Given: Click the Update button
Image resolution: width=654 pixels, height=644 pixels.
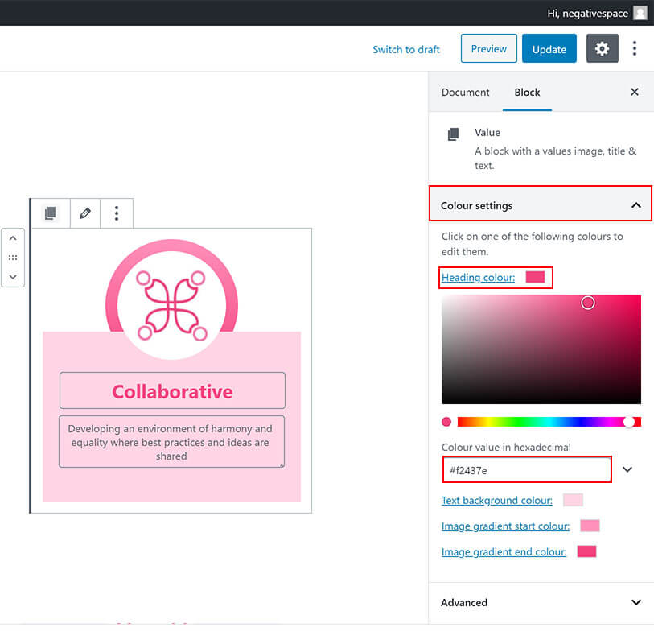Looking at the screenshot, I should pos(549,49).
